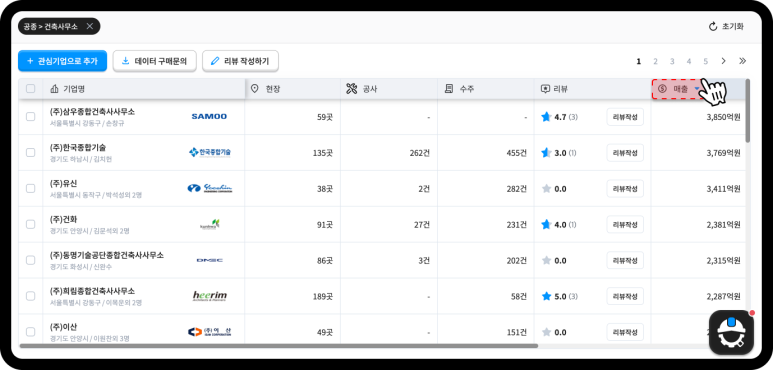Click 189곳 sites value
Image resolution: width=773 pixels, height=370 pixels.
pos(323,297)
